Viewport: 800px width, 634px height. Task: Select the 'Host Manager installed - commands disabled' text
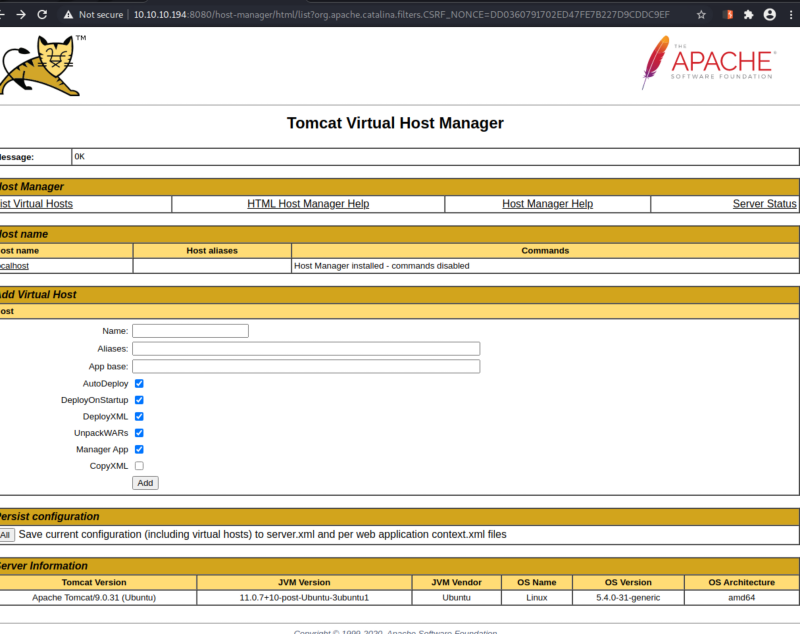click(x=382, y=266)
